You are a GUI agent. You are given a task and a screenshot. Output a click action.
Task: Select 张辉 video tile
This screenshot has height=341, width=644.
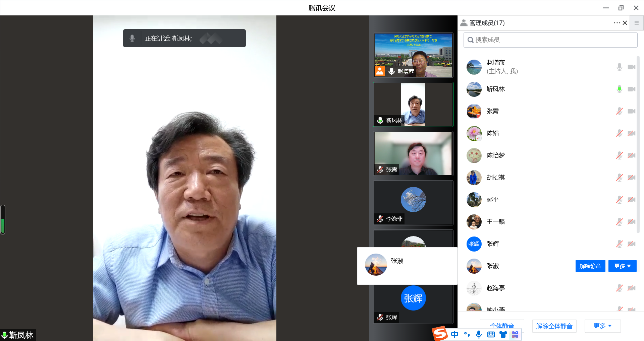pyautogui.click(x=413, y=304)
